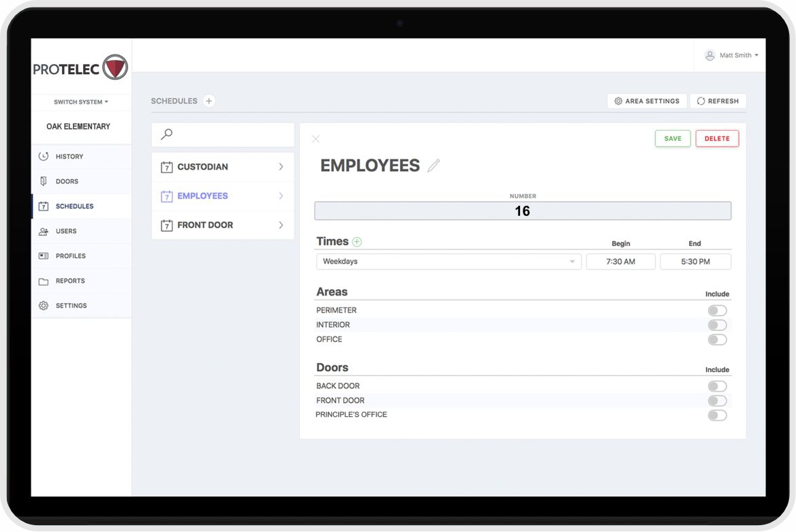Click the search magnifier icon

pos(167,135)
